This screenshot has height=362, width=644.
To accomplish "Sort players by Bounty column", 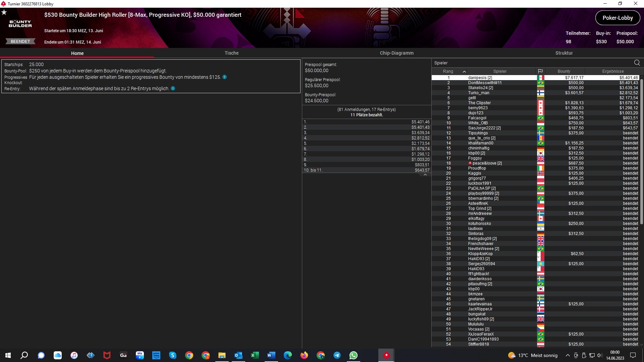I will (563, 71).
